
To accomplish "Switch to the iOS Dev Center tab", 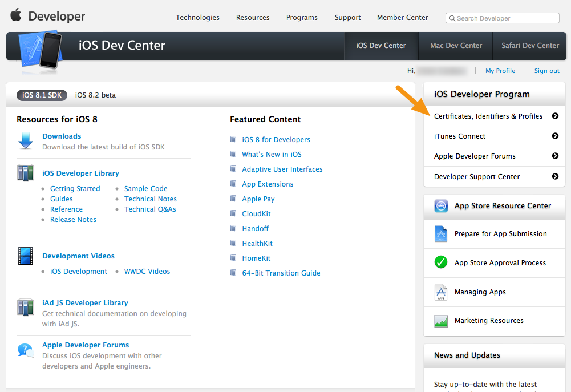I will [x=381, y=46].
